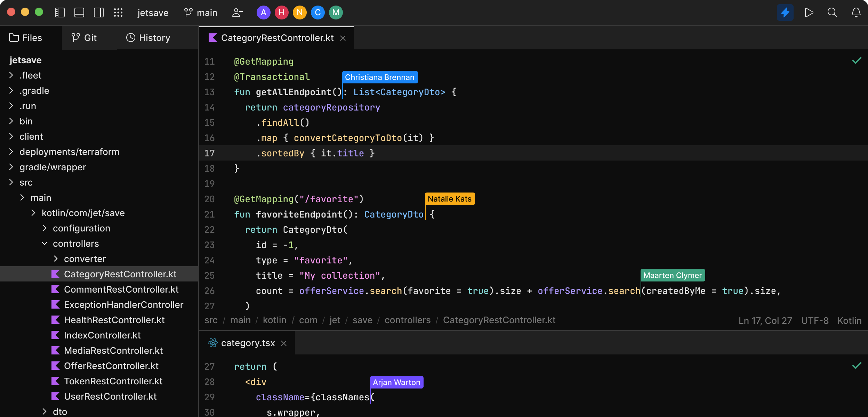Open the grid apps menu icon

pos(118,13)
